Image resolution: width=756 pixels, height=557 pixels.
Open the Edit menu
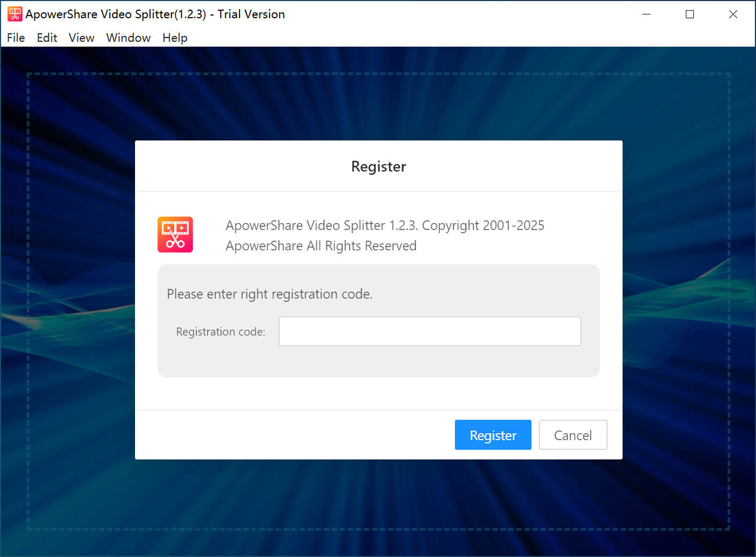click(47, 38)
